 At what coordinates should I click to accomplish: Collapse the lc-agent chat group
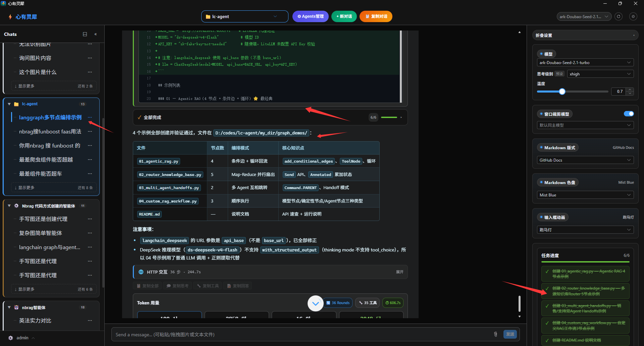(x=9, y=104)
